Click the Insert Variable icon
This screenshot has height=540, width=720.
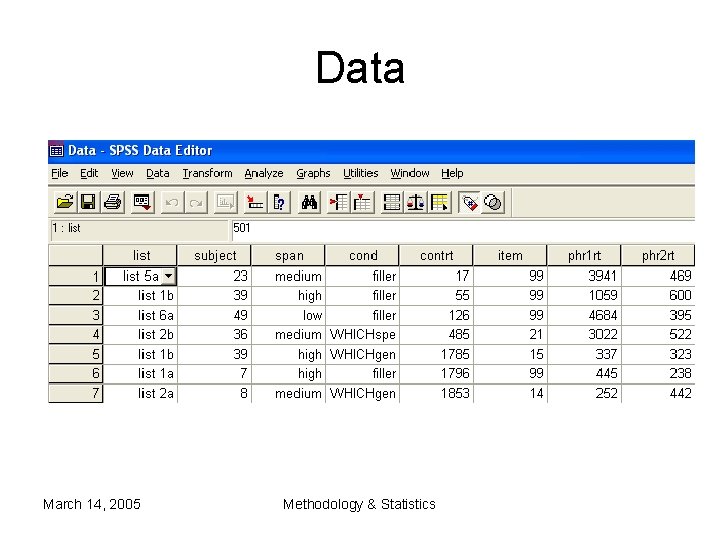point(363,202)
